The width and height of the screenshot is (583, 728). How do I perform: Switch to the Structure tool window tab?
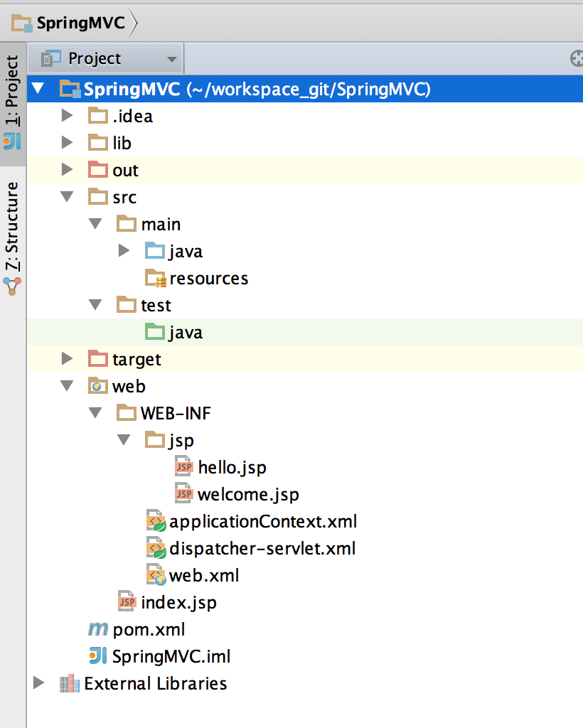[13, 235]
